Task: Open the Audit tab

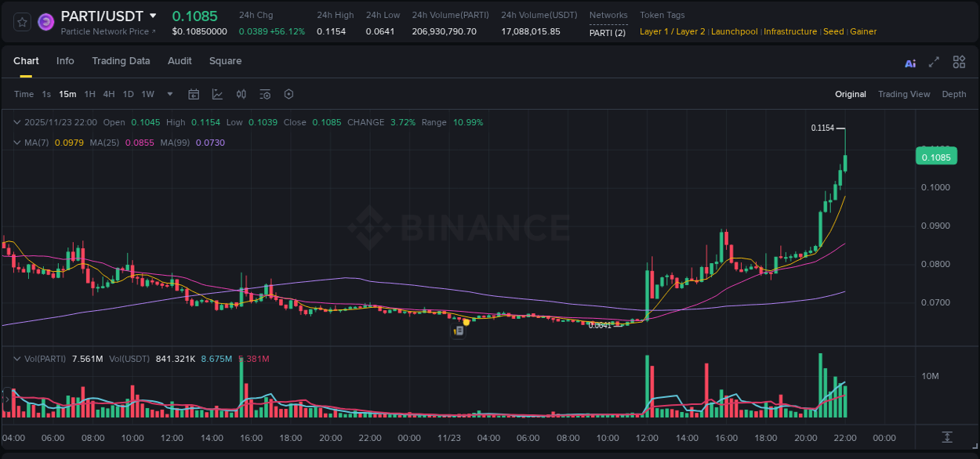Action: 180,61
